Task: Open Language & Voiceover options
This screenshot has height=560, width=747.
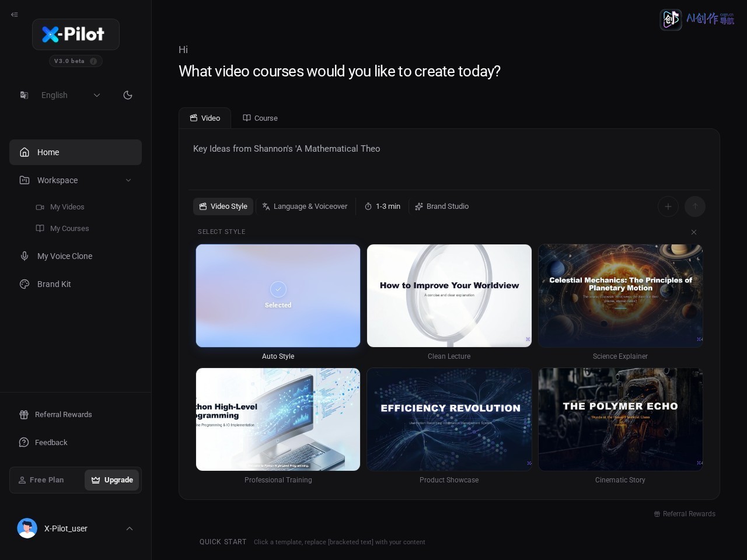Action: pos(305,206)
